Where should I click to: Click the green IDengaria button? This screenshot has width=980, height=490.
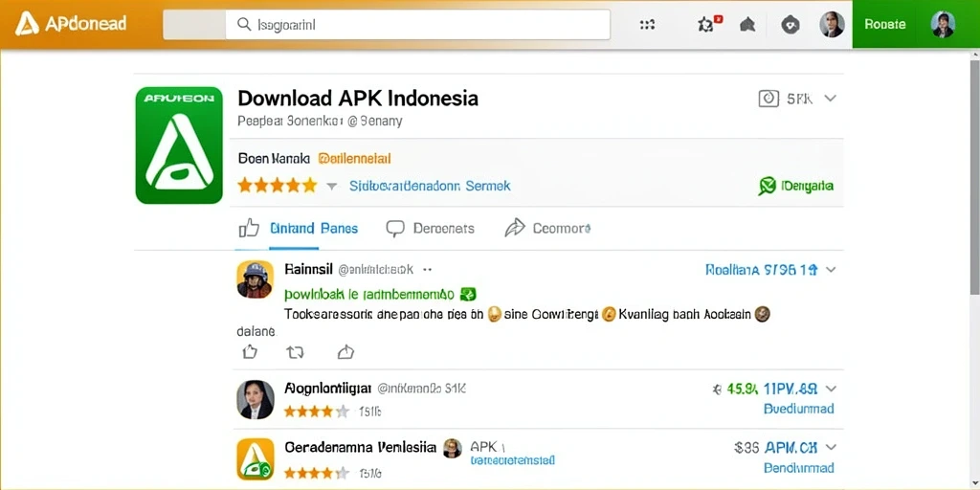(807, 186)
